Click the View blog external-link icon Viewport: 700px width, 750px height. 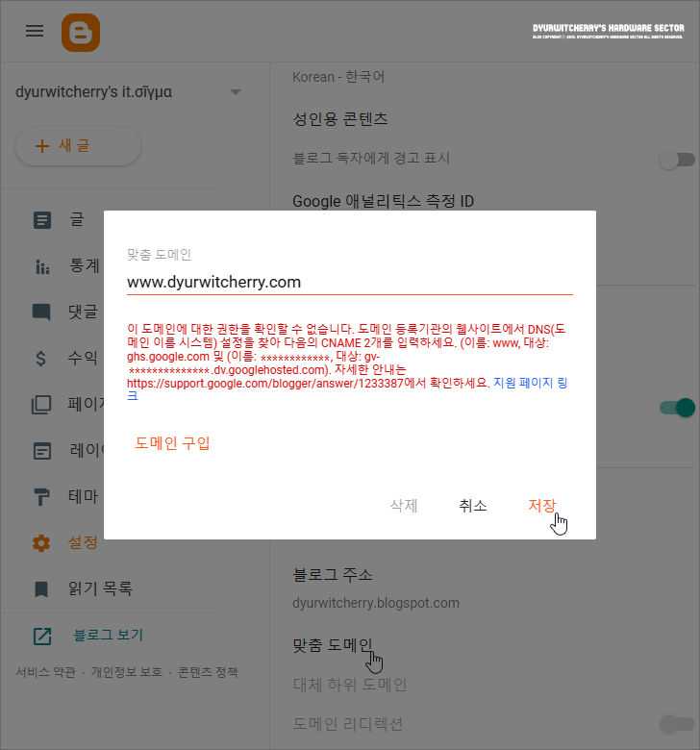42,637
